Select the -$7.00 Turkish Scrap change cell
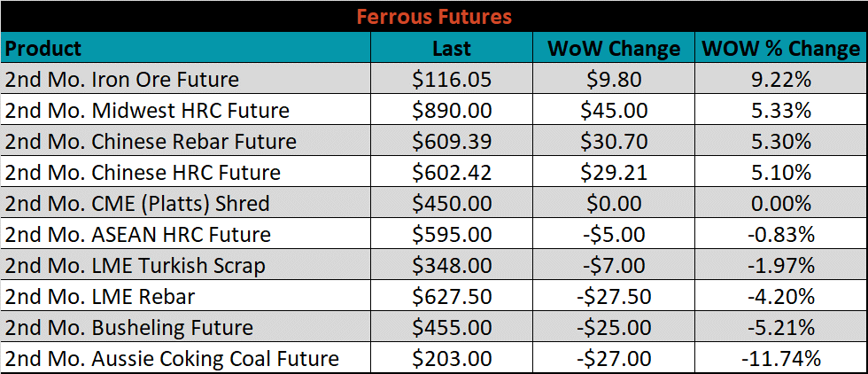Image resolution: width=868 pixels, height=374 pixels. coord(613,265)
